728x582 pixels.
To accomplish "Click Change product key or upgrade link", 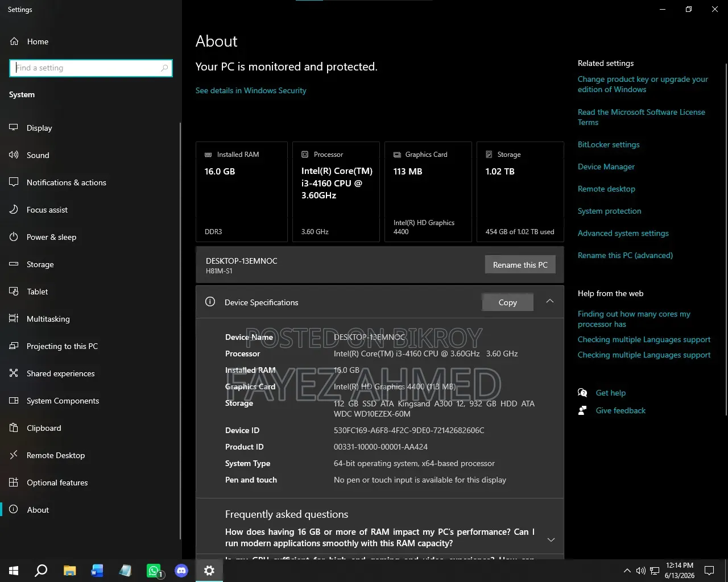I will [643, 84].
